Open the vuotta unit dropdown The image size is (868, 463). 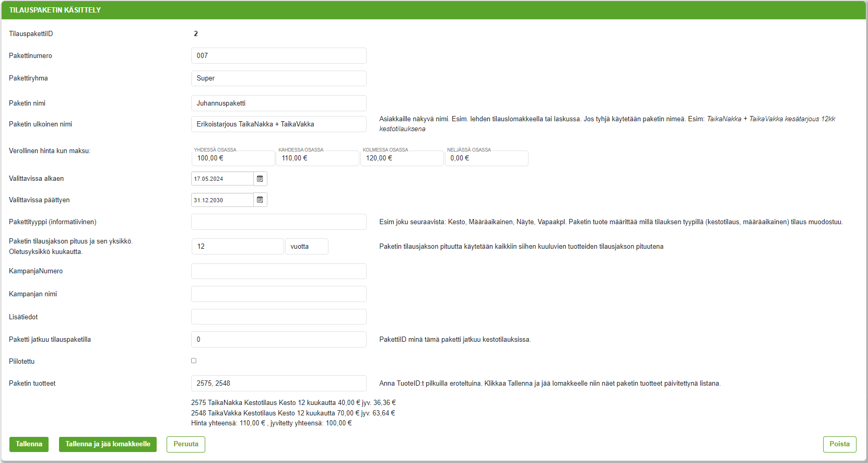point(307,246)
